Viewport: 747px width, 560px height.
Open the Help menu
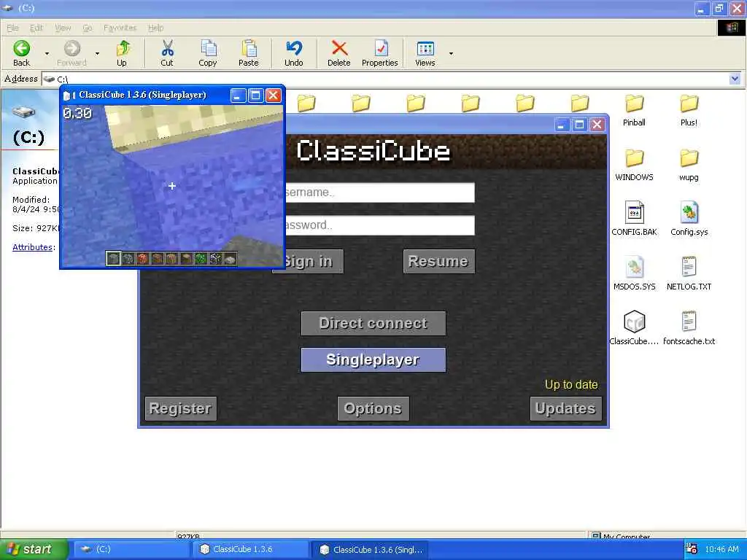[156, 28]
